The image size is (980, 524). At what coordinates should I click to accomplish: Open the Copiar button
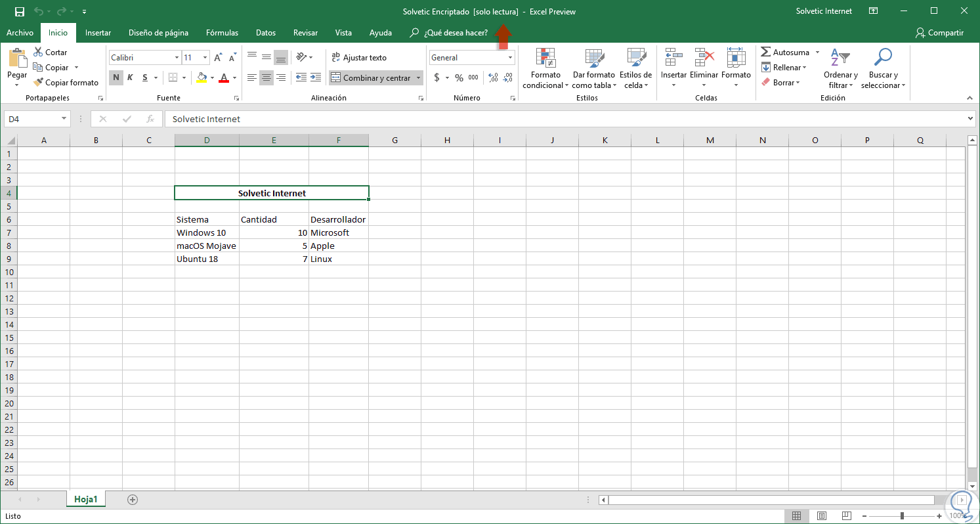(x=53, y=67)
